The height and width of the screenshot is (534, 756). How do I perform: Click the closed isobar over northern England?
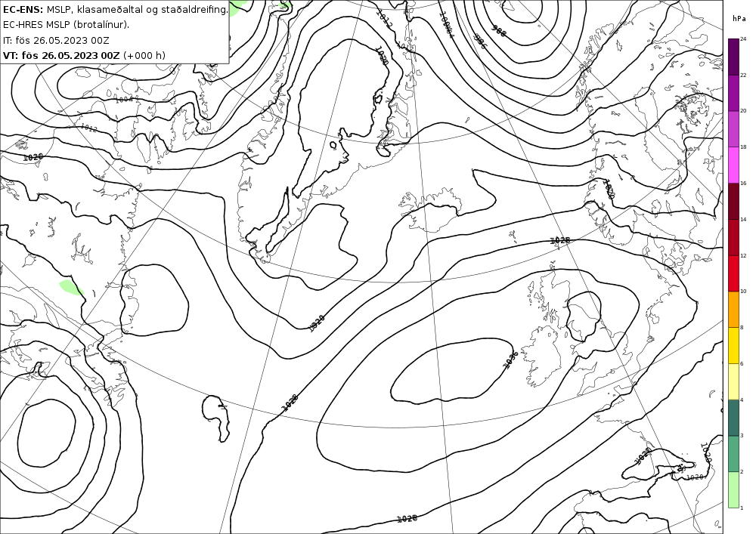584,316
